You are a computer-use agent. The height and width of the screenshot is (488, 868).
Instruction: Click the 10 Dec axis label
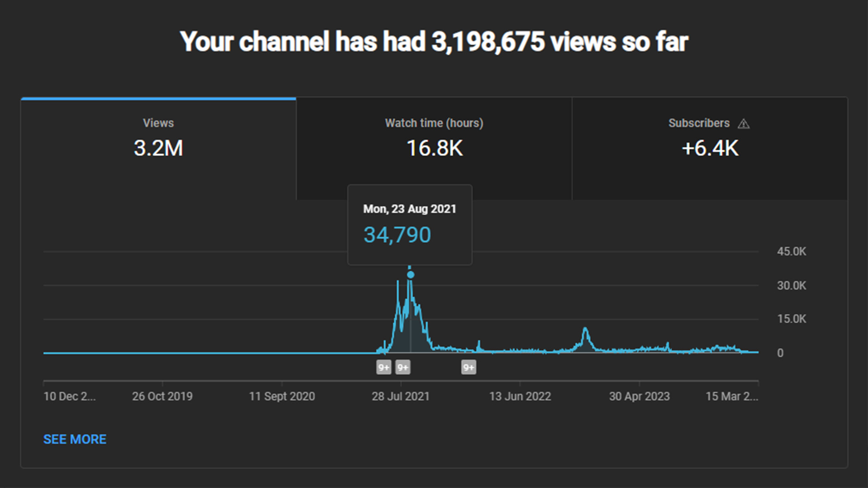(70, 396)
